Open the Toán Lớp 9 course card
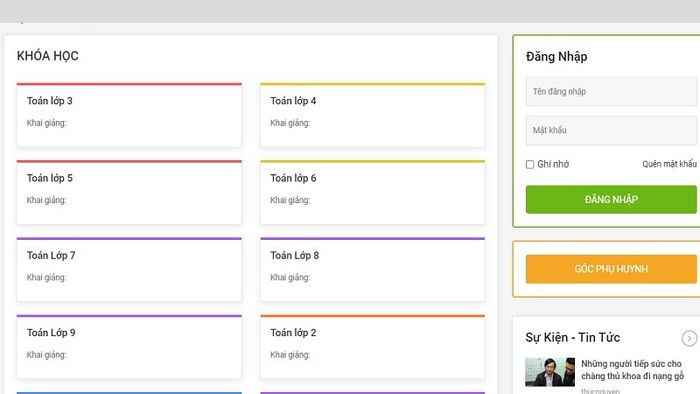 pyautogui.click(x=129, y=347)
